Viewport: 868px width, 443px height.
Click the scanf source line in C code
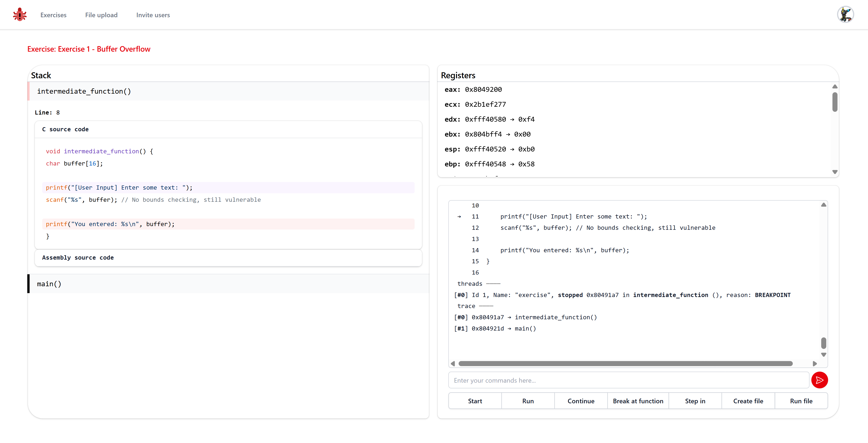(x=228, y=200)
